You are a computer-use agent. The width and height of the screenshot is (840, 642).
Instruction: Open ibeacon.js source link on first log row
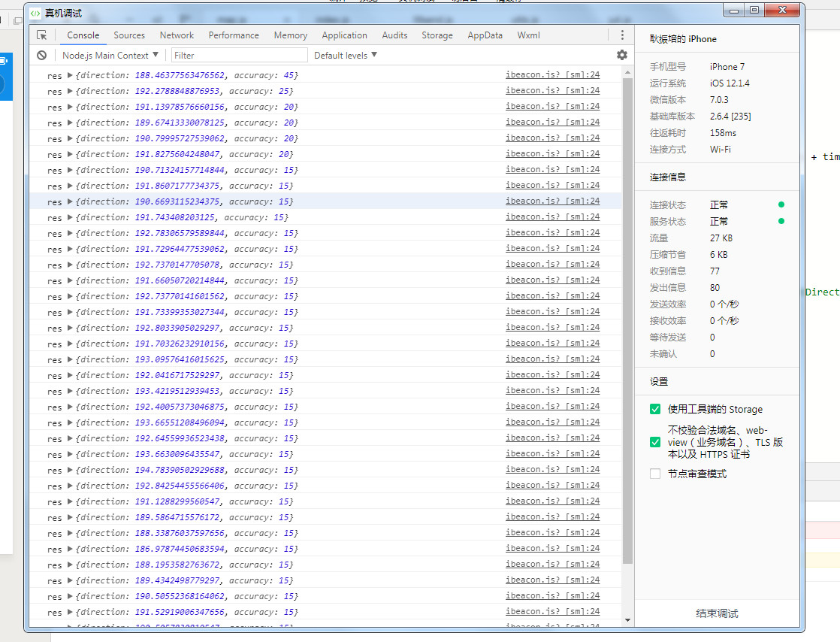click(552, 75)
